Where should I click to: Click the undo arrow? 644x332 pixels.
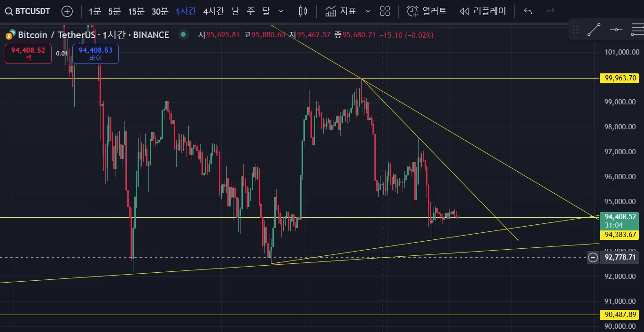[528, 11]
